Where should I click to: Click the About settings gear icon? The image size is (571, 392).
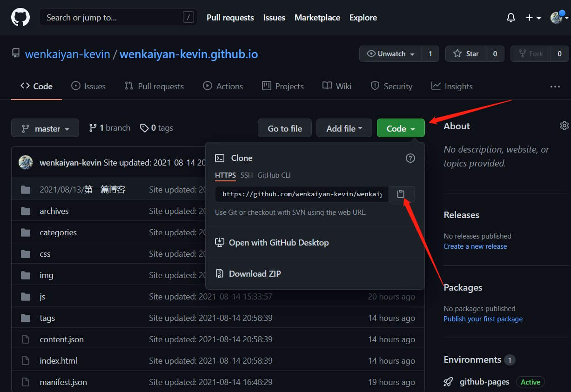(564, 126)
